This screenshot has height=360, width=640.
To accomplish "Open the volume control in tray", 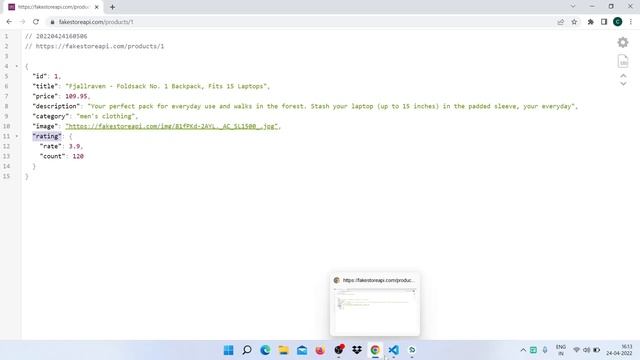I will 587,350.
